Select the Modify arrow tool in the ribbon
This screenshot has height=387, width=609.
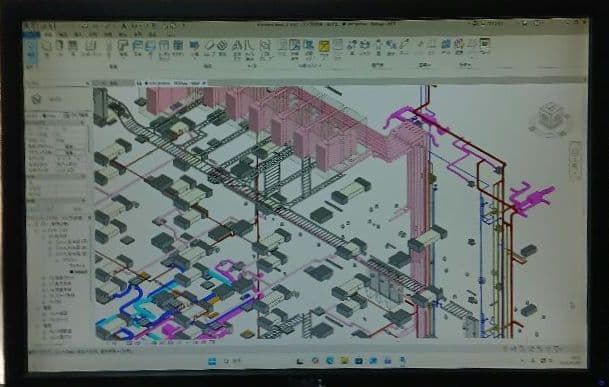pyautogui.click(x=32, y=51)
